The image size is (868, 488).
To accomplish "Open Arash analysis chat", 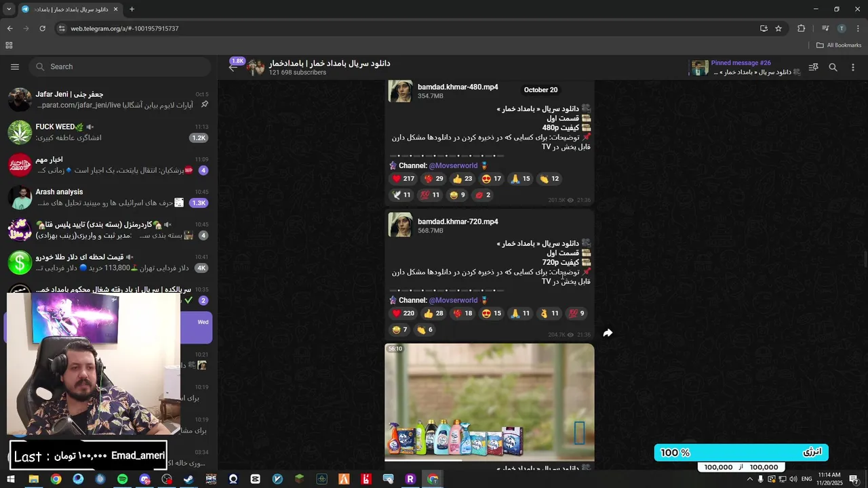I will click(x=108, y=197).
